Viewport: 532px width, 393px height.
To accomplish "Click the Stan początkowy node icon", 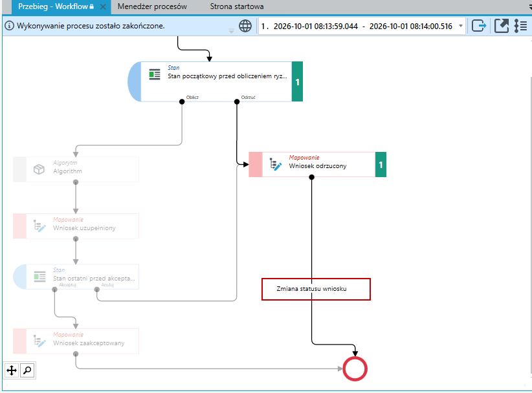I will pos(155,74).
